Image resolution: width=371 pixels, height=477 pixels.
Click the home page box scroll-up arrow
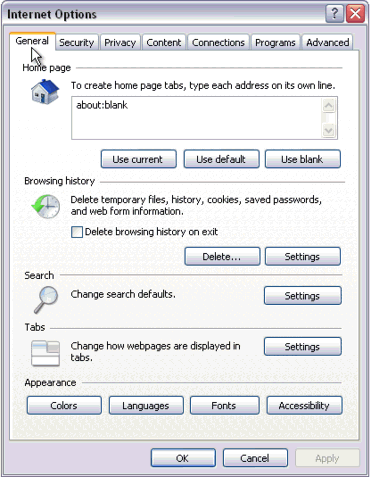[329, 106]
